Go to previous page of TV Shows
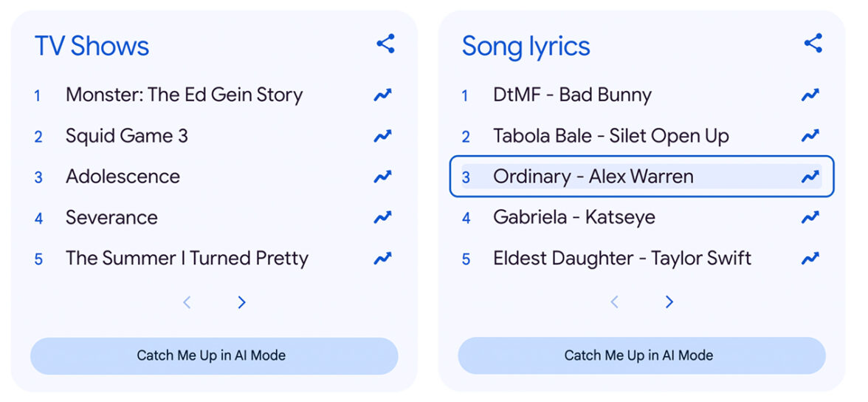This screenshot has width=868, height=402. coord(187,302)
